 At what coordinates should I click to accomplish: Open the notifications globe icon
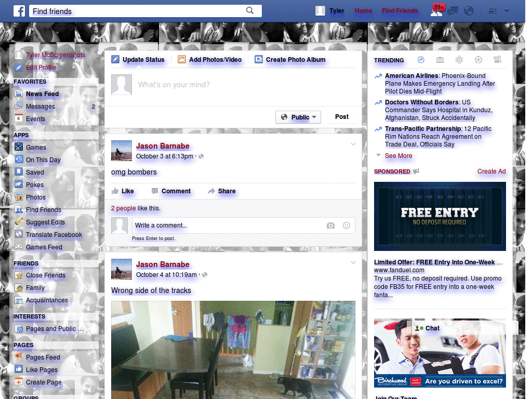[469, 11]
